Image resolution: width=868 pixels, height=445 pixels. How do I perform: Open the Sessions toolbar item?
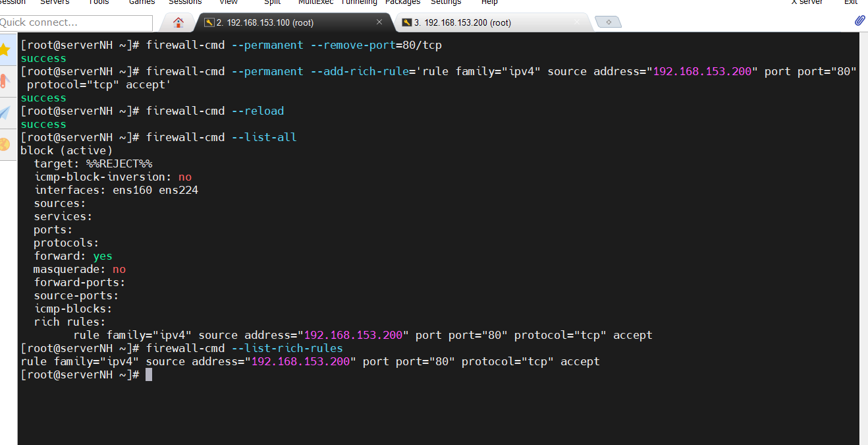click(x=185, y=3)
